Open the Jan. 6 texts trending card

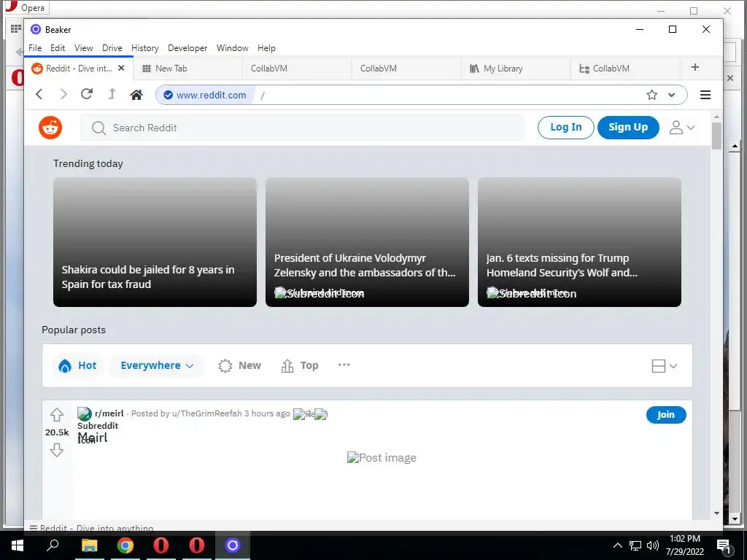click(579, 242)
